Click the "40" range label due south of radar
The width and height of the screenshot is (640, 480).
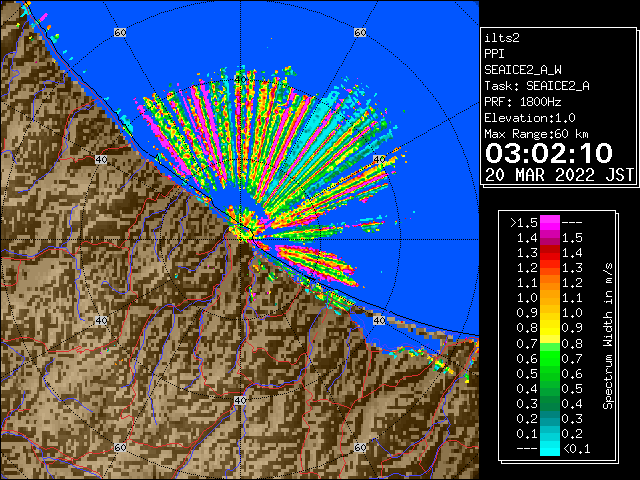pyautogui.click(x=240, y=400)
